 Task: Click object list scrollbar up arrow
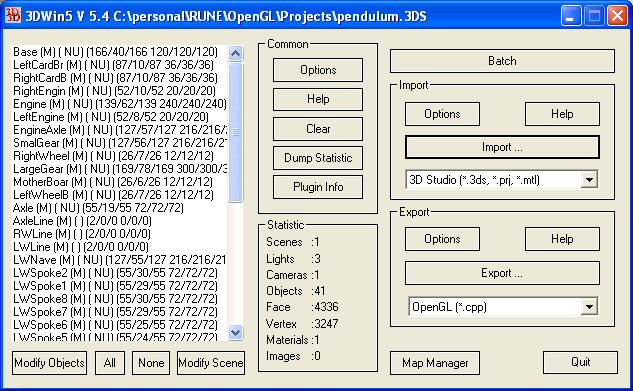click(x=235, y=54)
